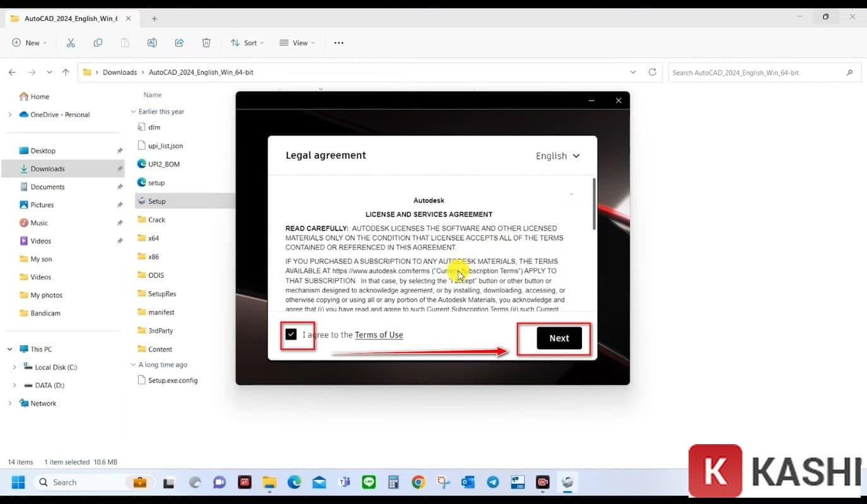Click the Name column header
867x504 pixels.
coord(153,95)
